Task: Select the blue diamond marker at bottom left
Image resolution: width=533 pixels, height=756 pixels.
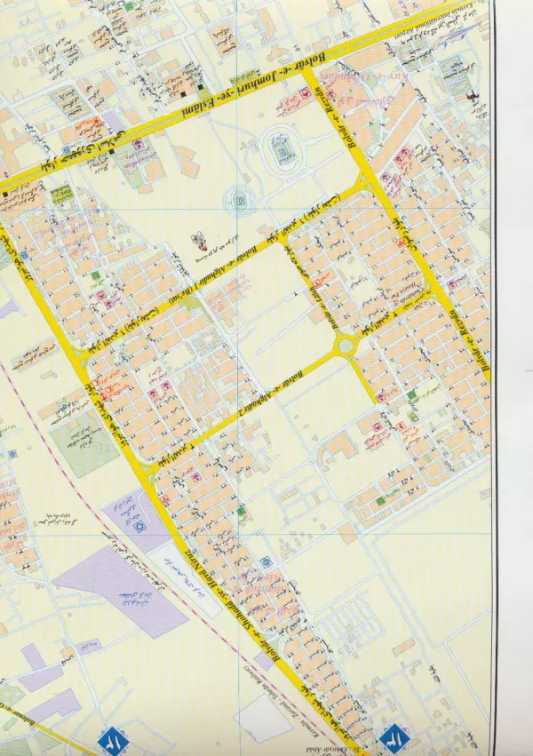Action: (111, 737)
